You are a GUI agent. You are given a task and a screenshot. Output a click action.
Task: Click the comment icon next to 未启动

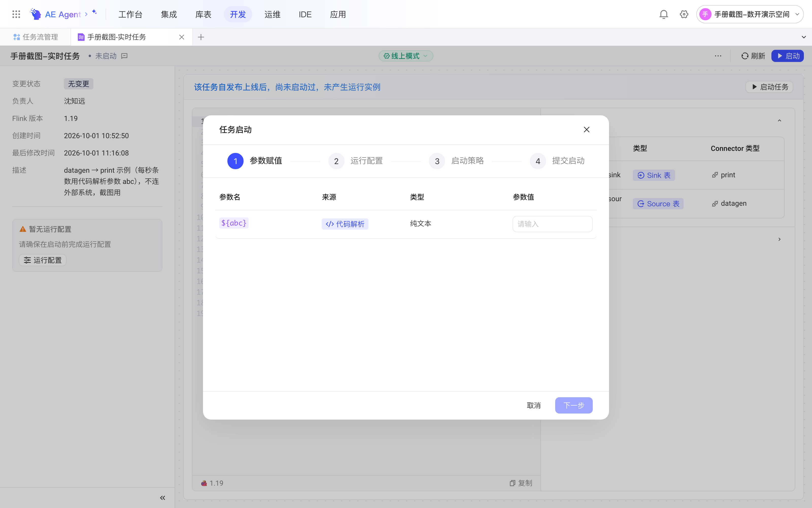[x=125, y=56]
